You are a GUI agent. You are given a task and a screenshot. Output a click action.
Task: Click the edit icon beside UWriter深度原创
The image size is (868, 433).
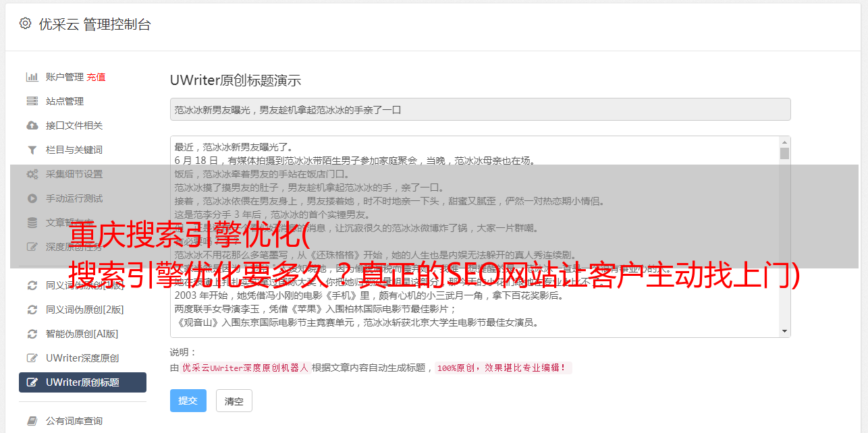(32, 358)
